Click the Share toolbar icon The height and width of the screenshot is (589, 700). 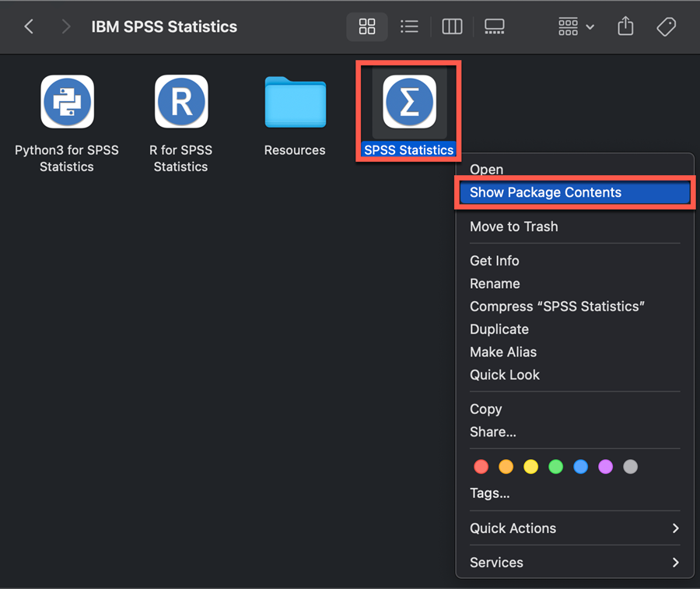[x=625, y=26]
